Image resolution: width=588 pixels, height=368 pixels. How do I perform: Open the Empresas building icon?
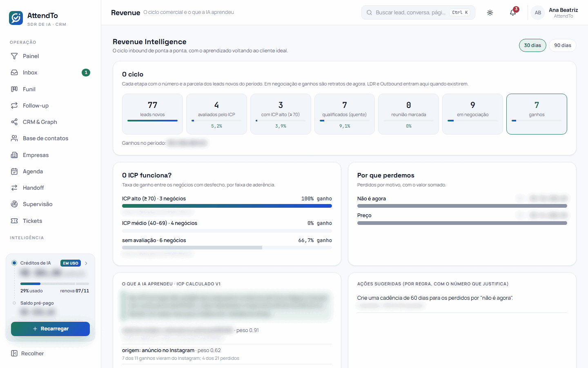[14, 155]
